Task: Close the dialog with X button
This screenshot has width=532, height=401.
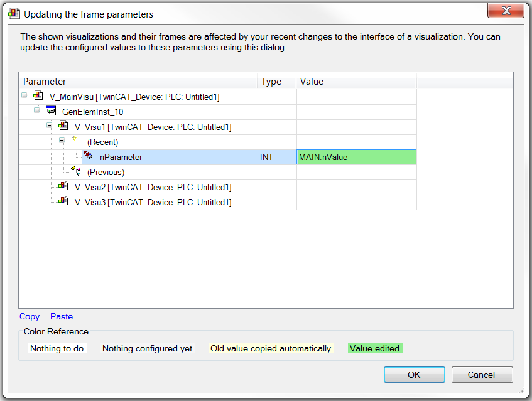Action: click(506, 11)
